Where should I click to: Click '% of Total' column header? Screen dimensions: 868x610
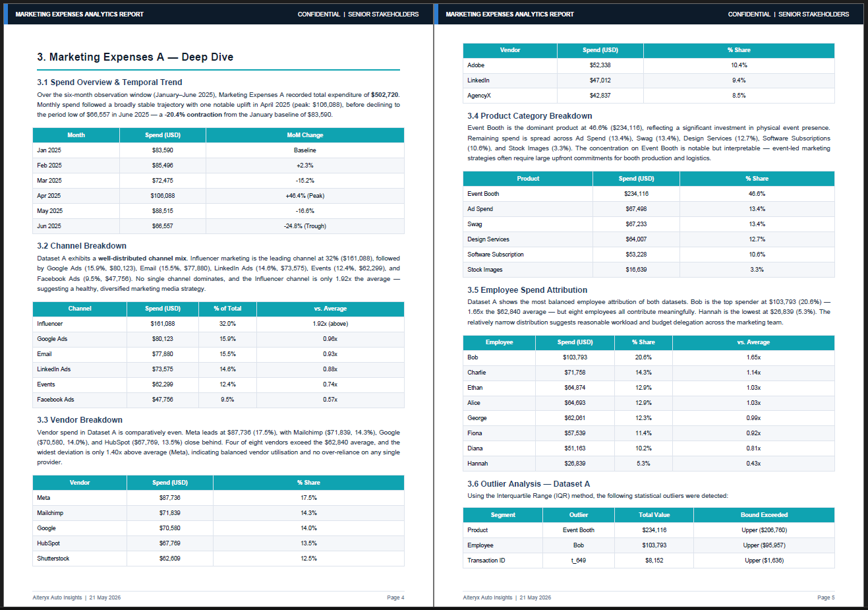point(227,309)
